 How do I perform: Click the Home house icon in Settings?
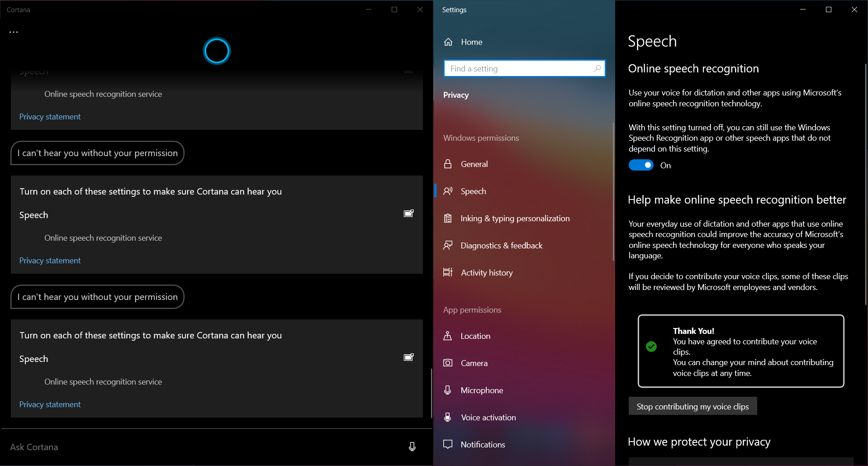(x=448, y=42)
